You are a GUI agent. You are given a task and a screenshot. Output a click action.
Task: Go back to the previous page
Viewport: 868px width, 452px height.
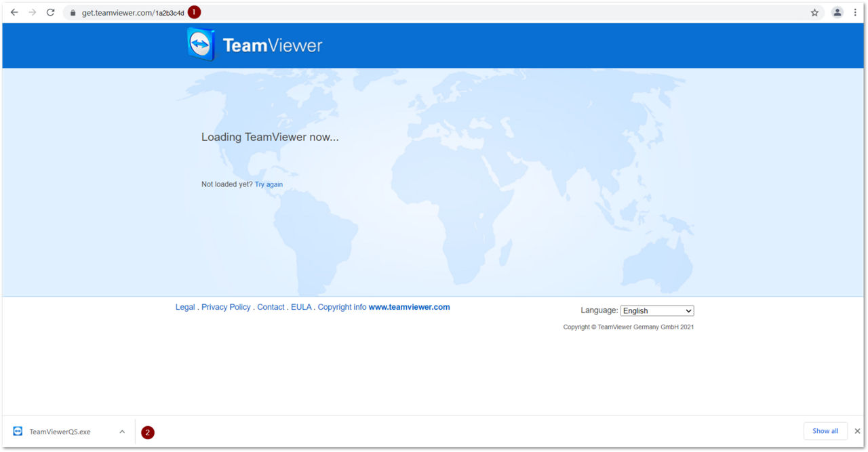(14, 12)
